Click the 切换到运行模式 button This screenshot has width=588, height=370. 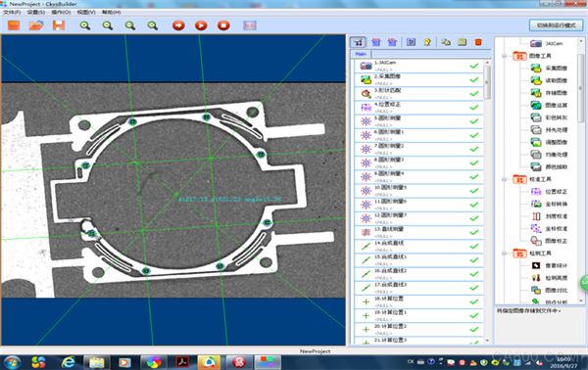click(x=556, y=25)
